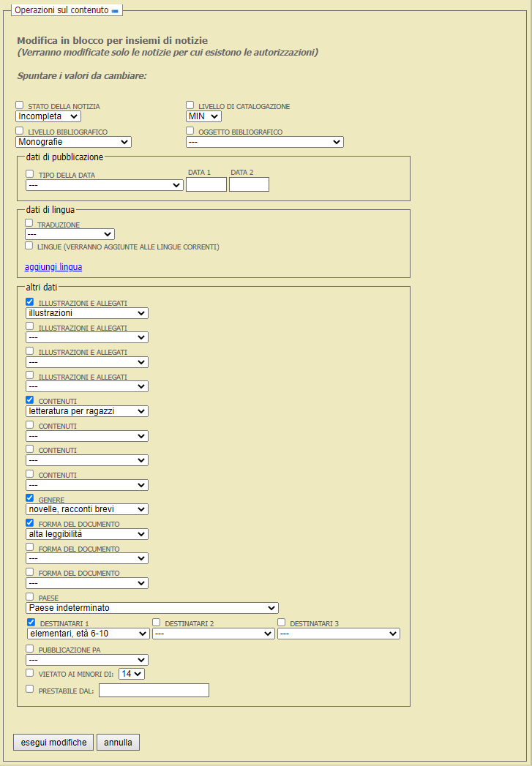Open the Paese indeterminato dropdown
This screenshot has height=766, width=532.
153,607
